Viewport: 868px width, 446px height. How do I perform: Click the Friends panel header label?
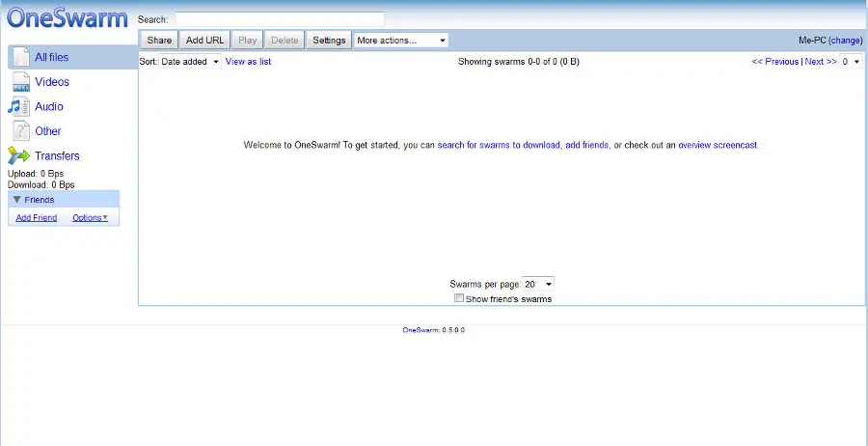[40, 200]
